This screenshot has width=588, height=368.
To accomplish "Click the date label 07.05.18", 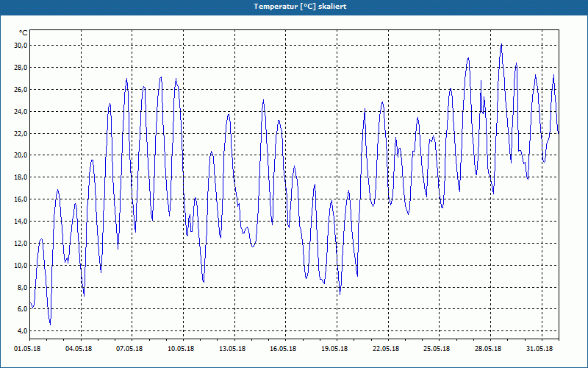I will click(129, 349).
